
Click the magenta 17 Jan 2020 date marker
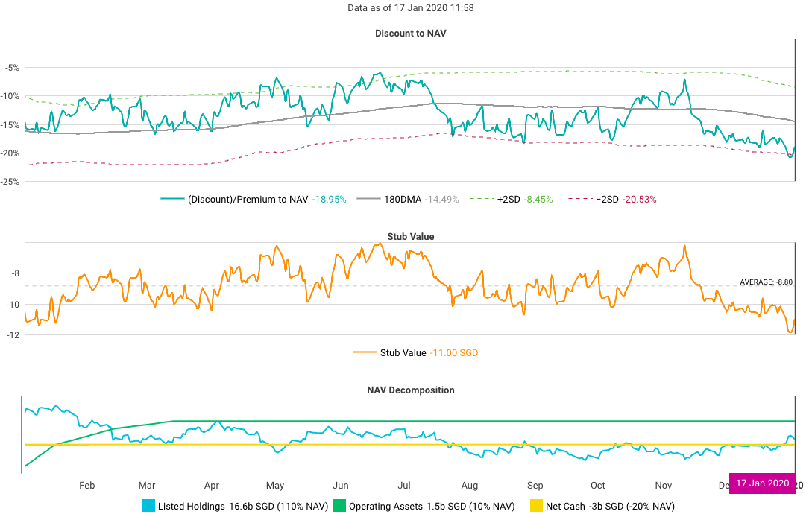tap(761, 483)
